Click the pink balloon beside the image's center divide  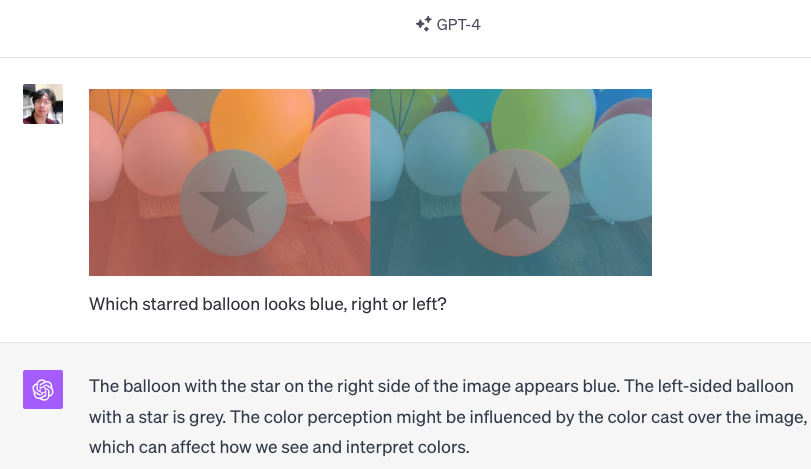point(336,165)
